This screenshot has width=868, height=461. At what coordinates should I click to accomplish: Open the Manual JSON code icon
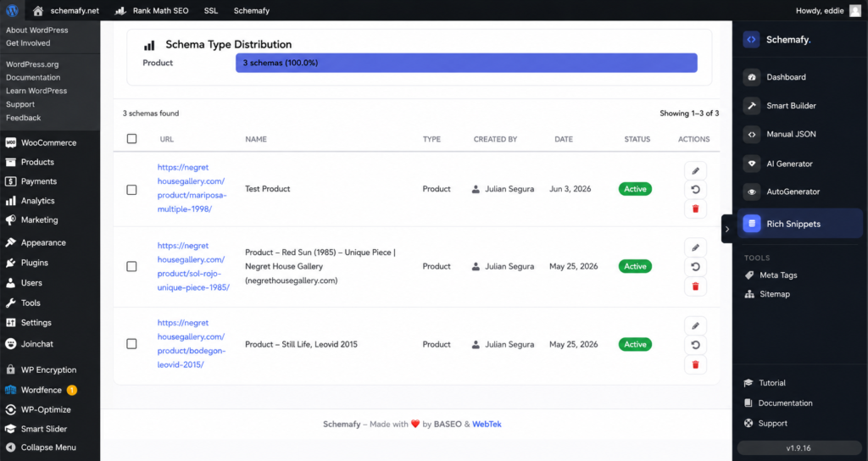point(752,135)
